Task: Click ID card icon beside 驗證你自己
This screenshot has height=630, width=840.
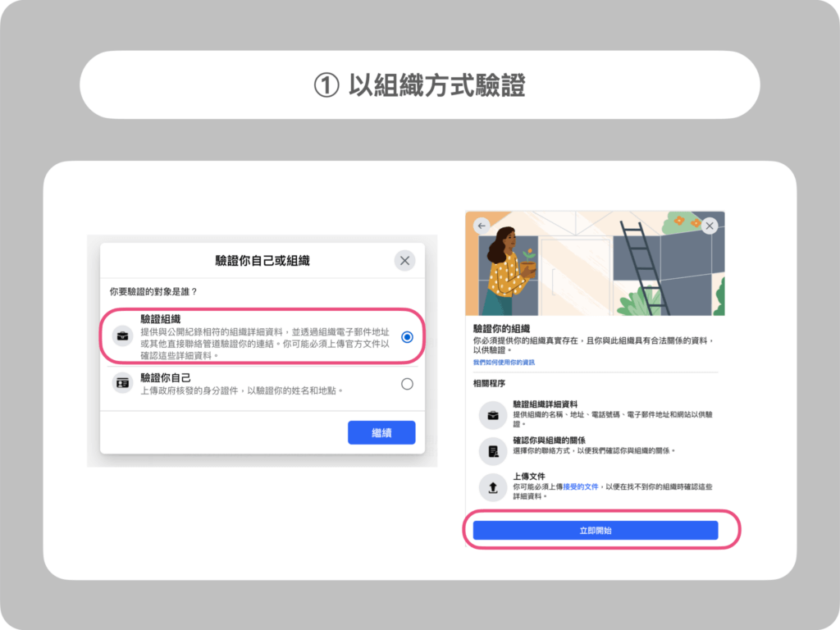Action: coord(123,384)
